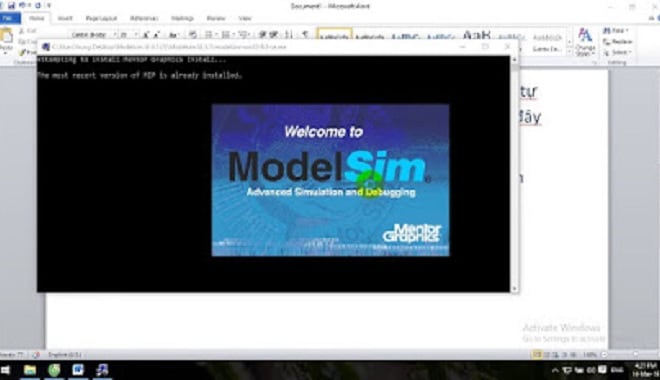Switch to the References ribbon tab
Image resolution: width=660 pixels, height=380 pixels.
click(144, 18)
